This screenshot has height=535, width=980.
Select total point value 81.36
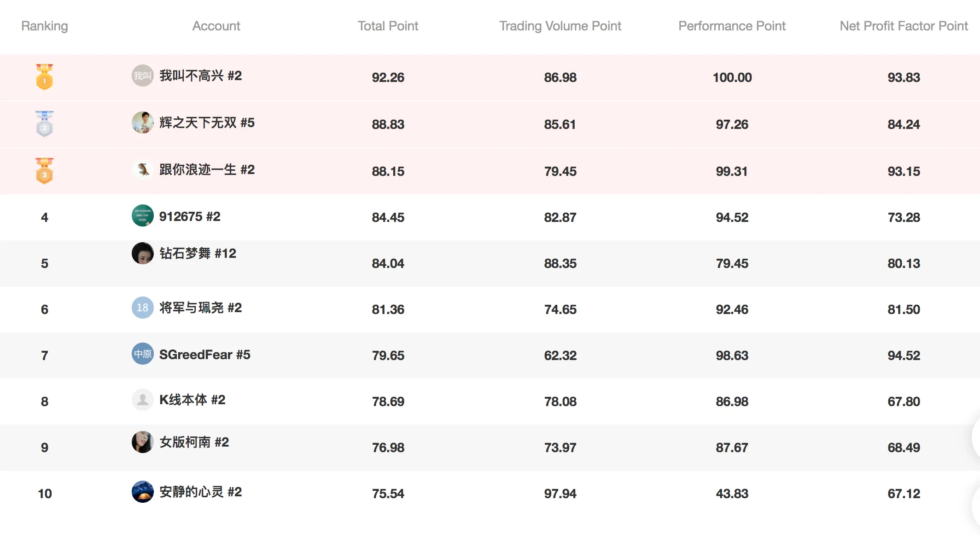(388, 309)
